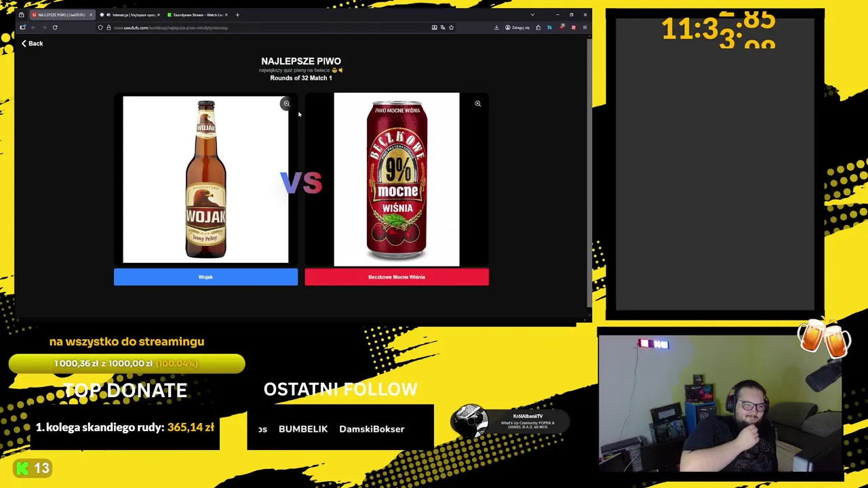Click the "DamskiBokser" follower name
868x488 pixels.
372,429
